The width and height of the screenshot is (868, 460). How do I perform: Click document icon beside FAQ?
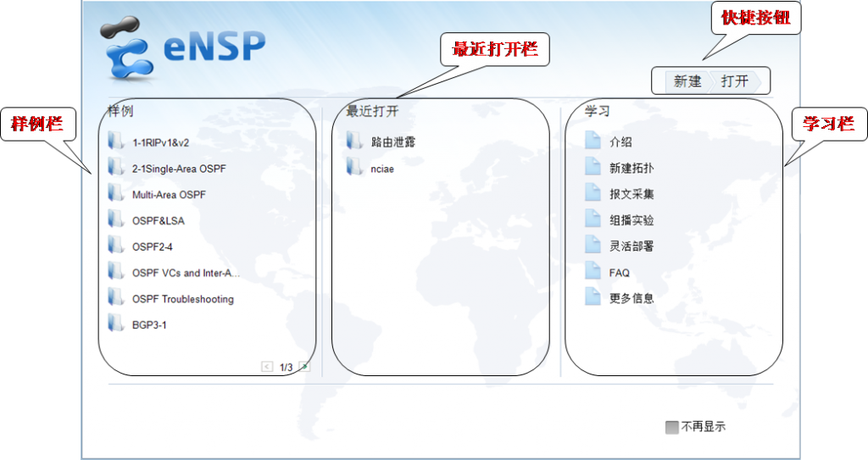pos(593,272)
